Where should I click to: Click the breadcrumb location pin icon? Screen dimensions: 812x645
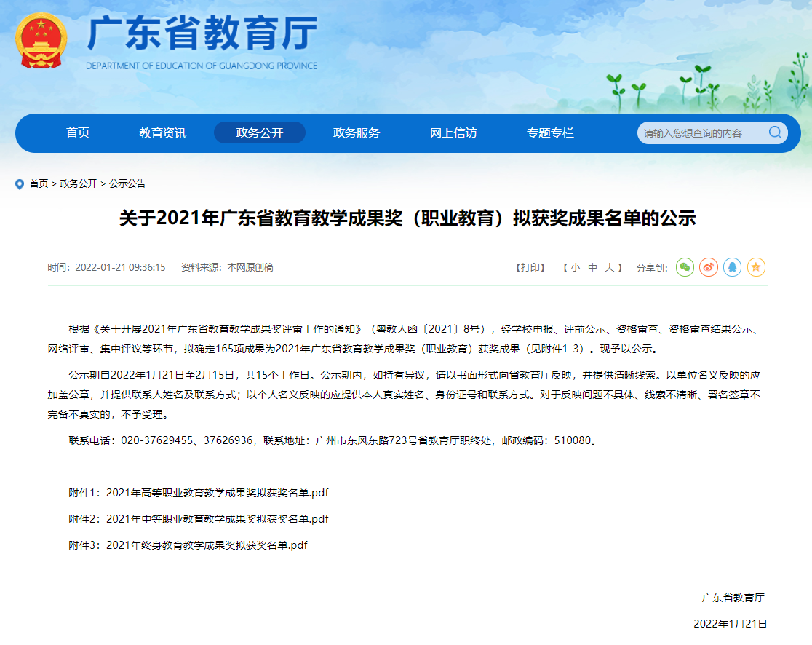(x=20, y=184)
